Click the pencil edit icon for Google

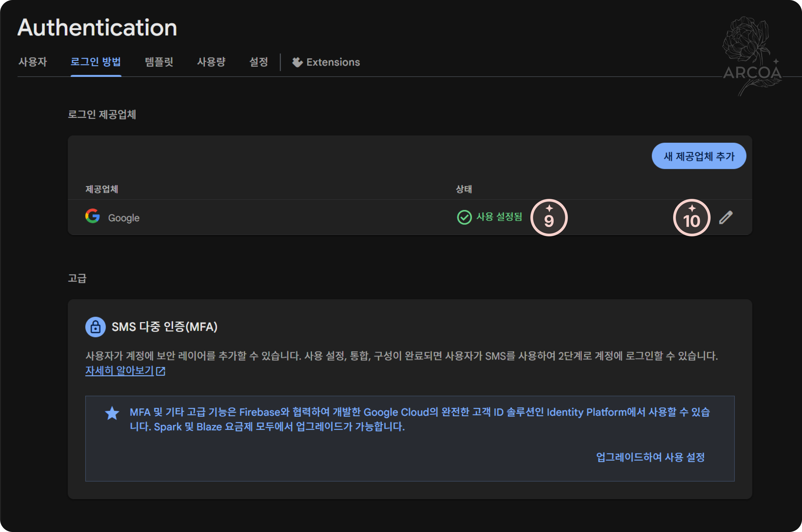point(726,218)
